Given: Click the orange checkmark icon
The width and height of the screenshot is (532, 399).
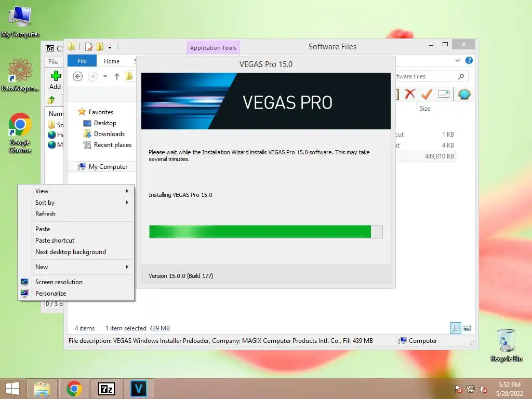Looking at the screenshot, I should click(427, 94).
